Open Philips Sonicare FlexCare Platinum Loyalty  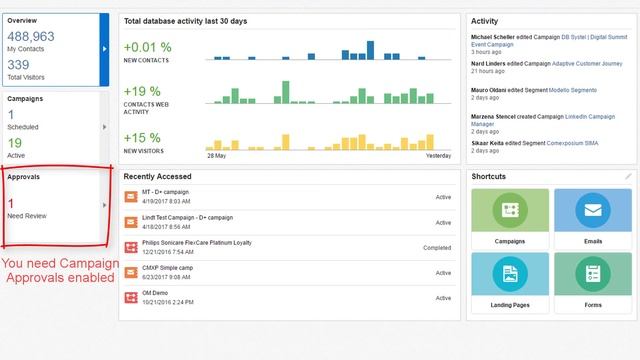tap(197, 242)
